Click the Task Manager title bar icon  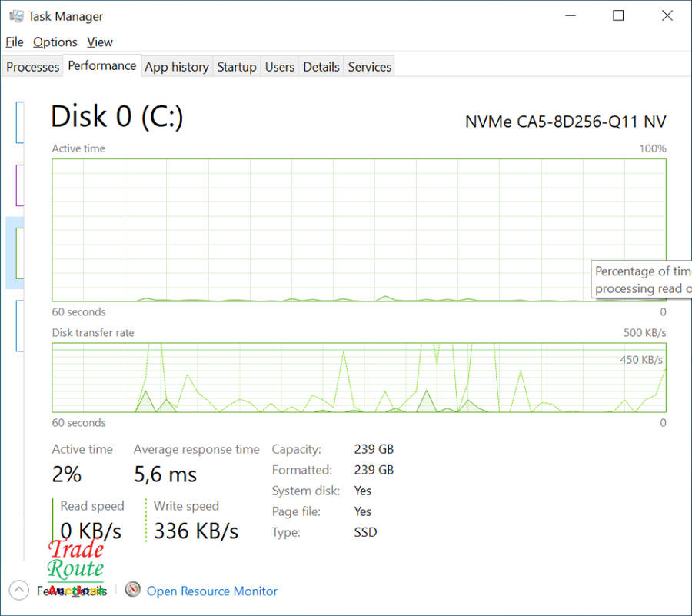coord(15,16)
